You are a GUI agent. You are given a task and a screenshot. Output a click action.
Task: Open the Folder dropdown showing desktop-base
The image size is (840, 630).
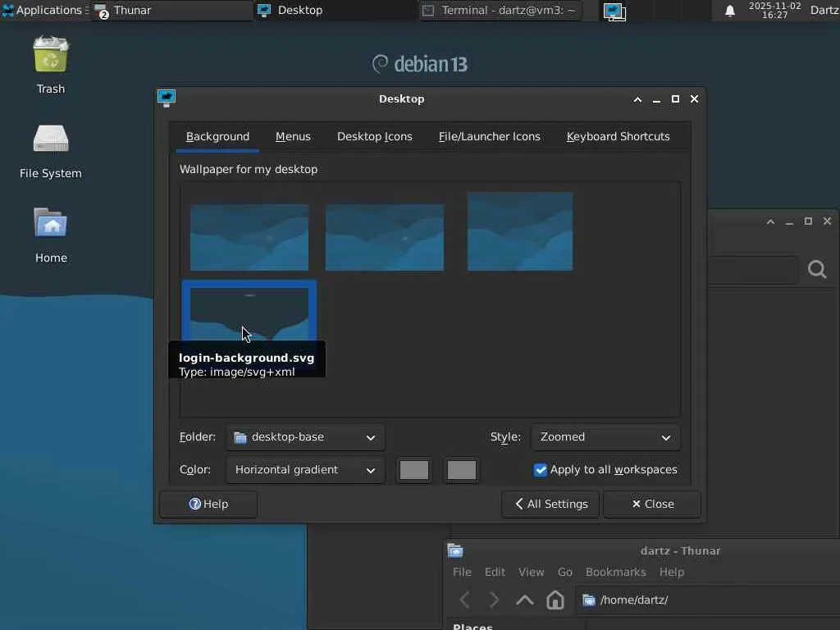pos(305,437)
